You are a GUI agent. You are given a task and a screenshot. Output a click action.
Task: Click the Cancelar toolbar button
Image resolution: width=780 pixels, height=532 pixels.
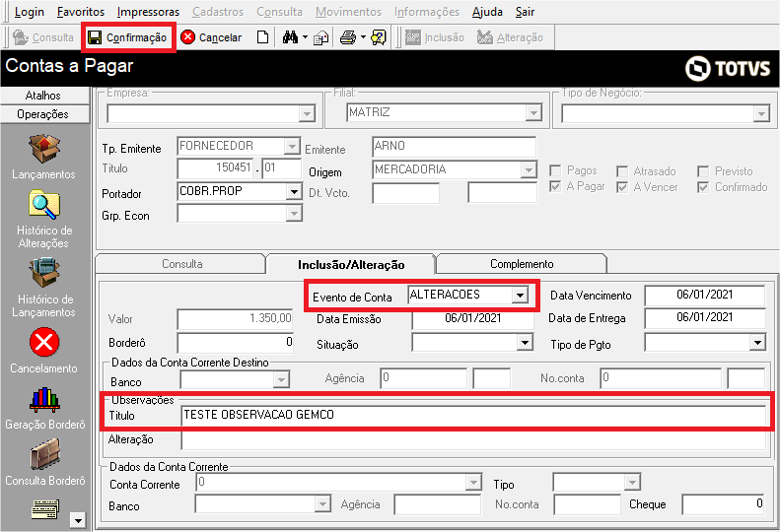211,37
